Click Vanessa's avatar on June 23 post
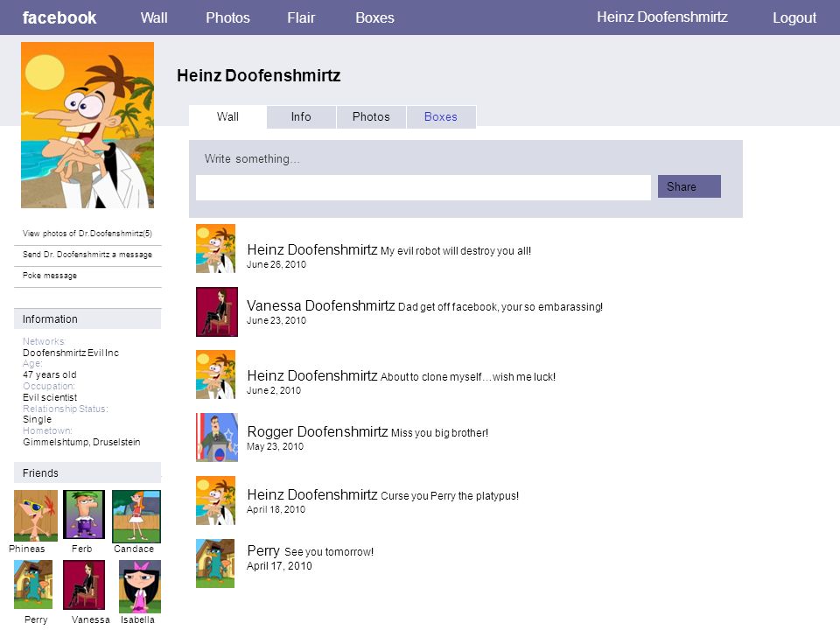The width and height of the screenshot is (840, 630). [216, 311]
